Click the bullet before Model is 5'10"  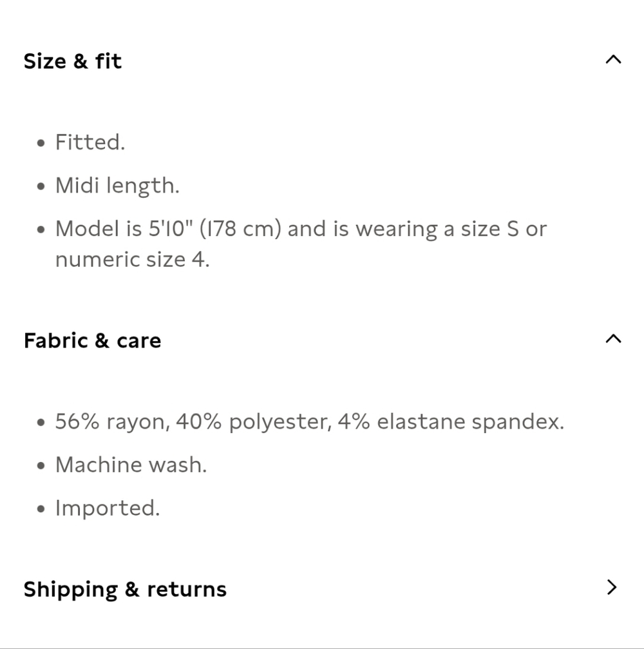pyautogui.click(x=41, y=229)
